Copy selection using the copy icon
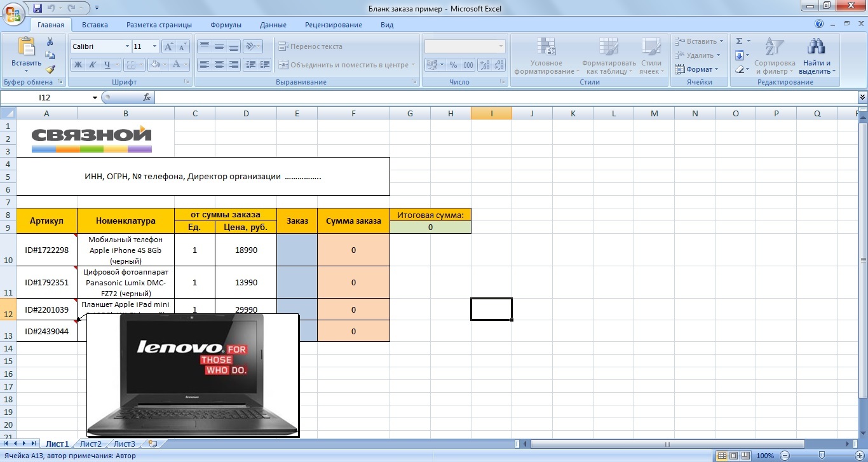Screen dimensions: 868x462 click(50, 55)
